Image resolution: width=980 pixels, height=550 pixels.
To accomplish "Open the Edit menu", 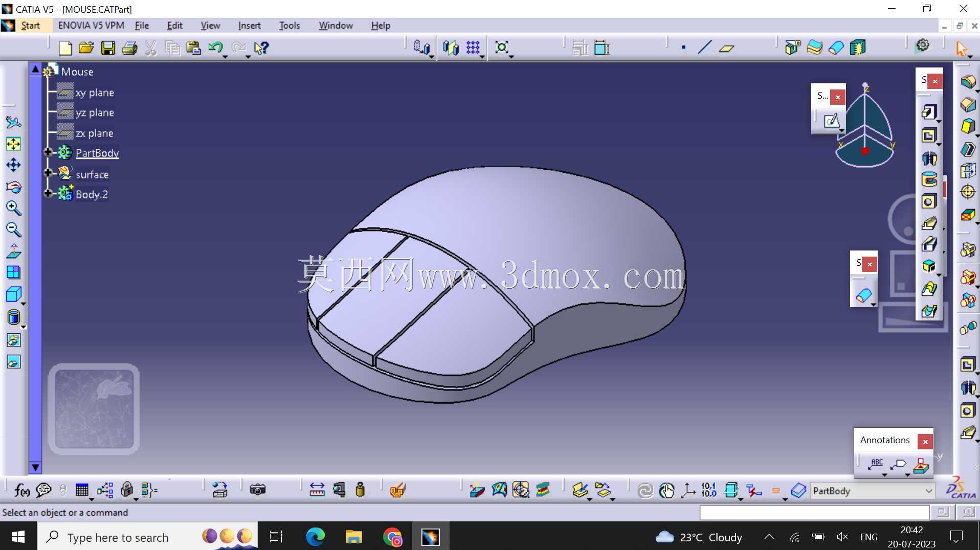I will 174,26.
